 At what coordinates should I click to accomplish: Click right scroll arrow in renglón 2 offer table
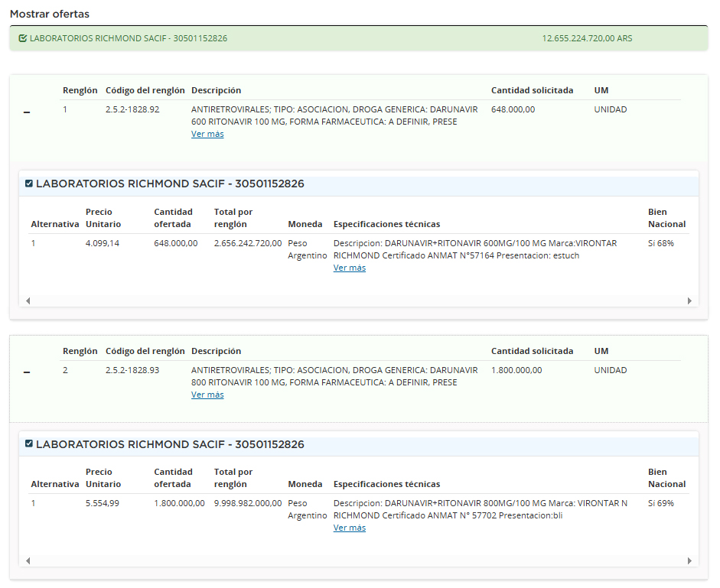[690, 560]
